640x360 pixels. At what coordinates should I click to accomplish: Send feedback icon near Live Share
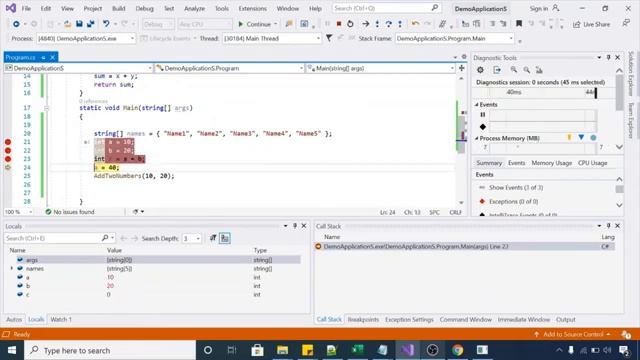coord(626,23)
